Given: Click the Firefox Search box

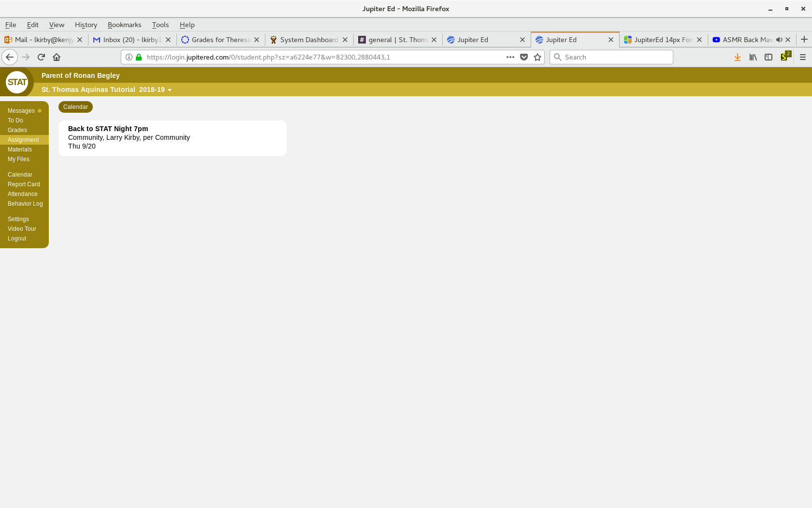Looking at the screenshot, I should [611, 57].
